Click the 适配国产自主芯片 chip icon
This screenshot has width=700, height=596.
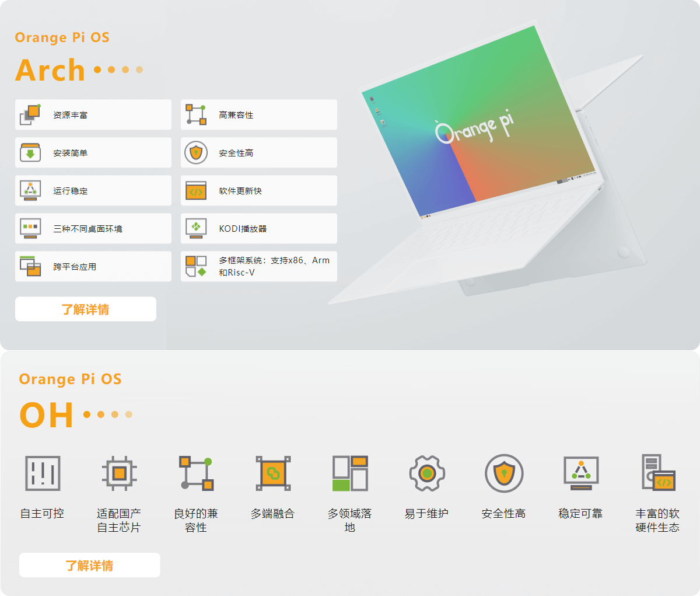pos(119,473)
